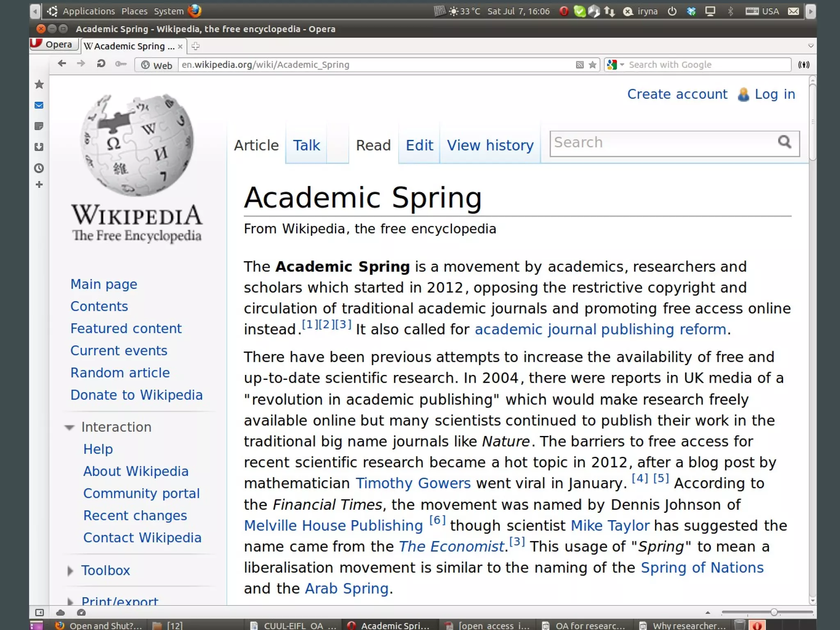This screenshot has height=630, width=840.
Task: Bookmark page using address bar star
Action: (x=592, y=65)
